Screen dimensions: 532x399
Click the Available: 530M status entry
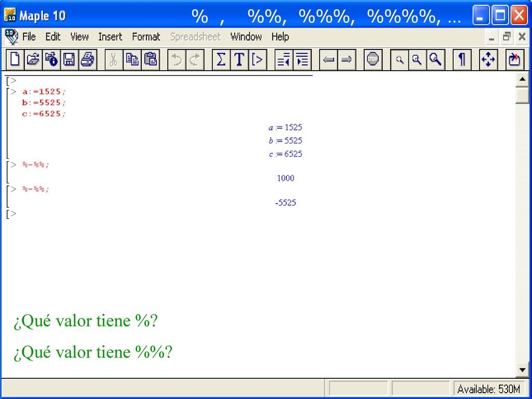(x=488, y=389)
